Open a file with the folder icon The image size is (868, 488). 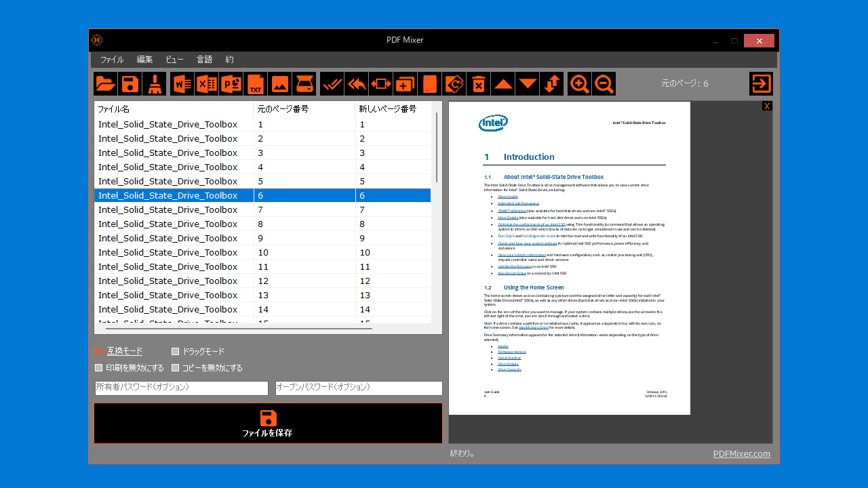pos(105,84)
